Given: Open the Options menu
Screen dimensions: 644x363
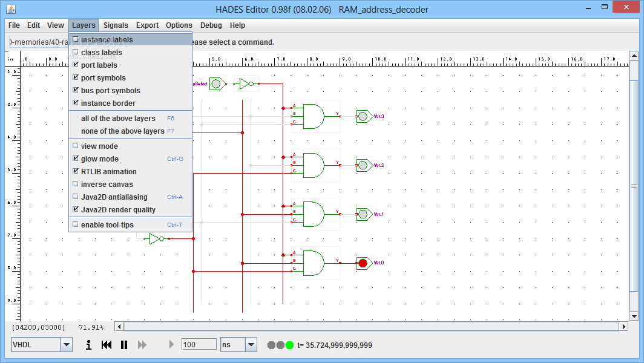Looking at the screenshot, I should click(179, 25).
